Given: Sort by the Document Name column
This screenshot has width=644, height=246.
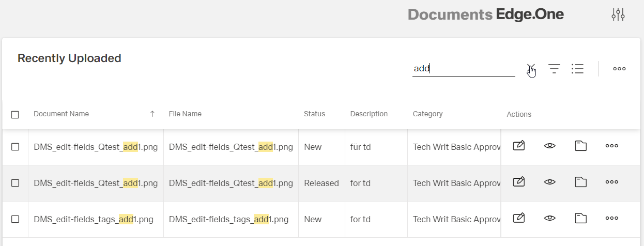Looking at the screenshot, I should [62, 114].
